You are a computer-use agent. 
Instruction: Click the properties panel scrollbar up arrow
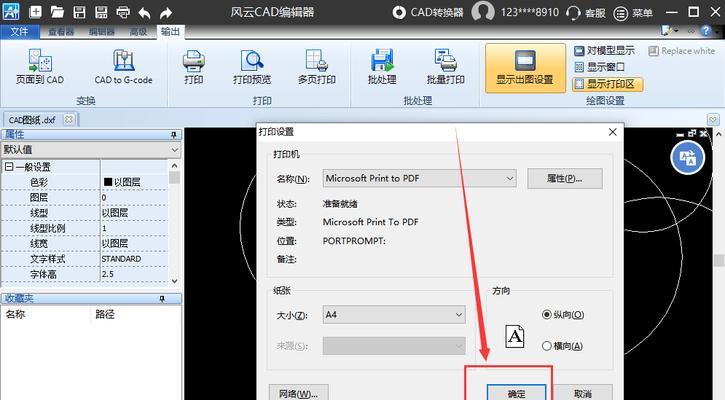(174, 165)
